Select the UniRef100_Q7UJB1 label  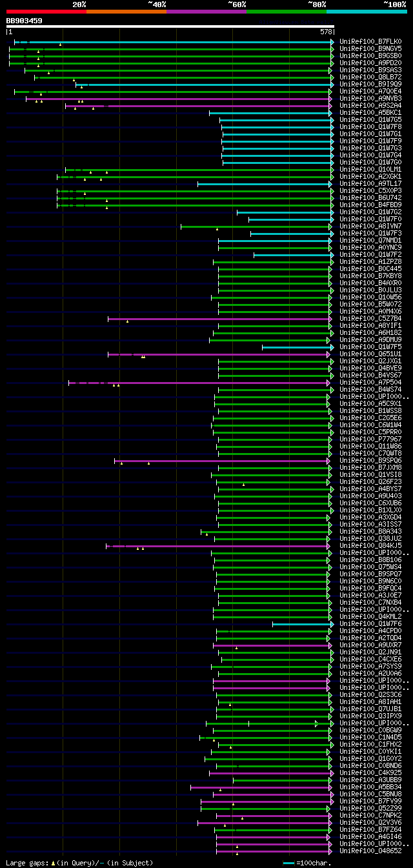[370, 709]
